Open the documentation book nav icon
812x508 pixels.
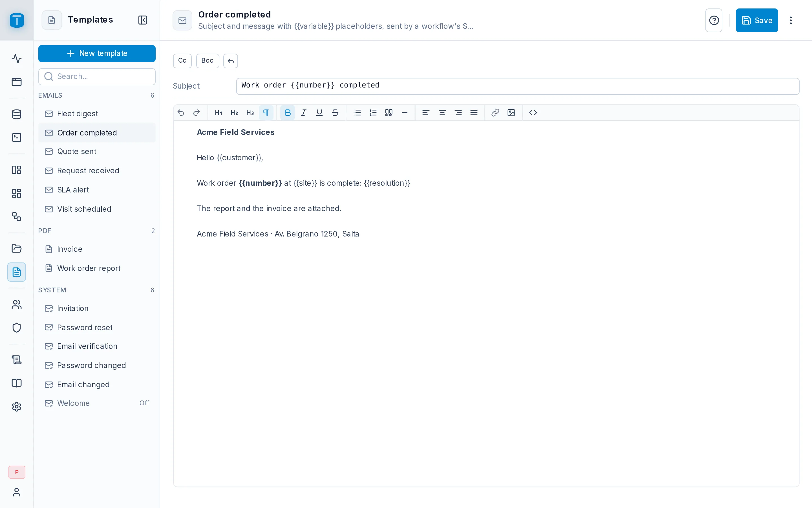tap(17, 383)
